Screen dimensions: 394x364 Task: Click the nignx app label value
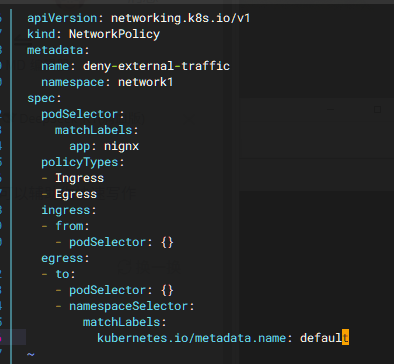(x=121, y=146)
